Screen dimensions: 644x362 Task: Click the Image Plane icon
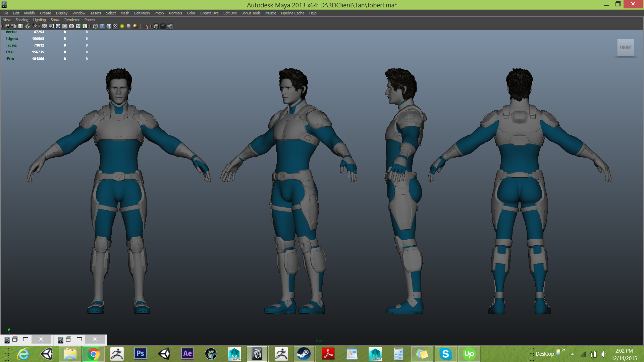(x=28, y=26)
